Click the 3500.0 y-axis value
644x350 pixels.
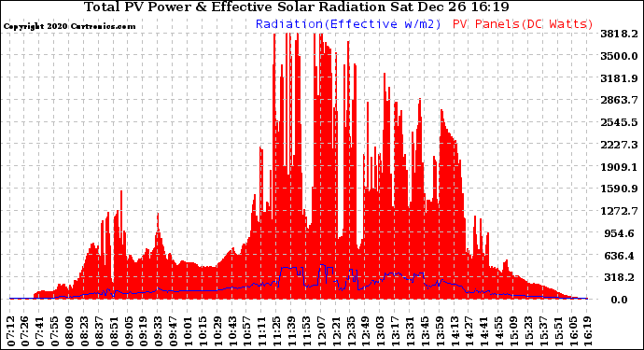pos(619,56)
